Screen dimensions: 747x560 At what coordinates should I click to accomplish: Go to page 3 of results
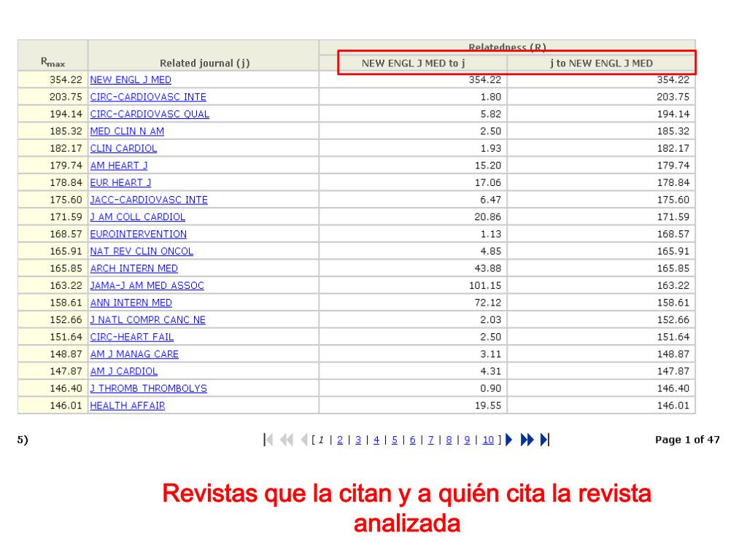pos(357,440)
